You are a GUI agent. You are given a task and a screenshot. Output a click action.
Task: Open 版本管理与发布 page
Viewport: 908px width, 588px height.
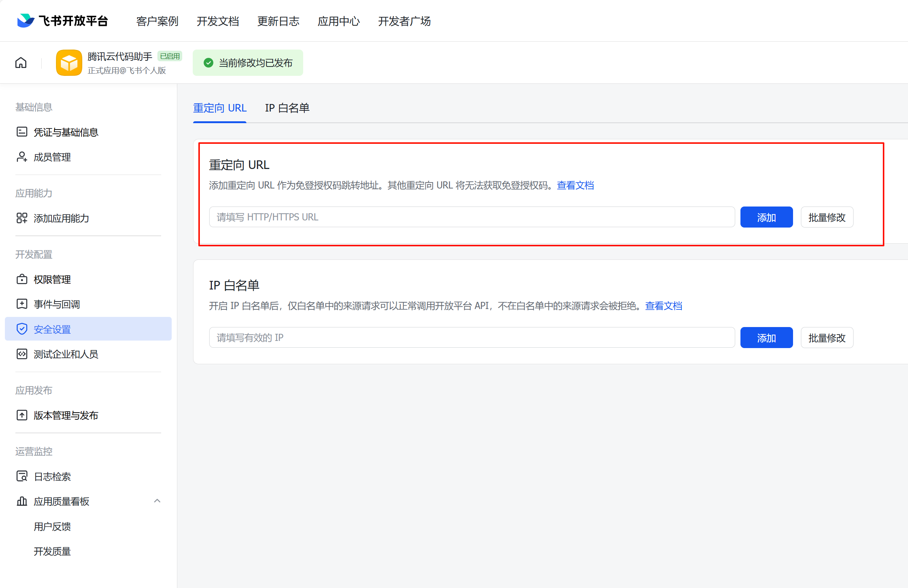[x=66, y=415]
